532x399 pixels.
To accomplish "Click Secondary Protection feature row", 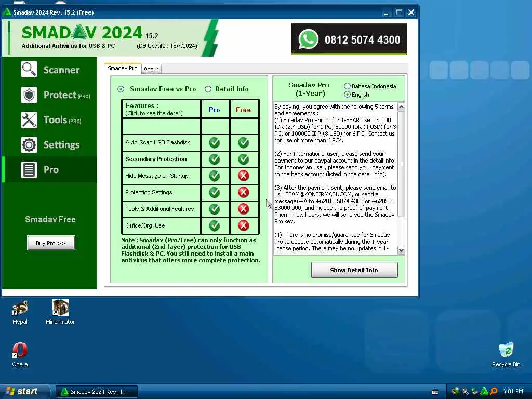I will [161, 159].
